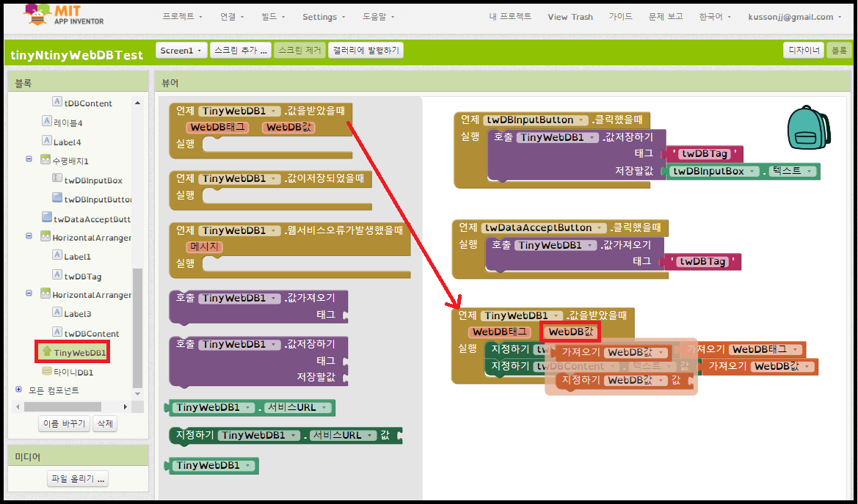Click the horizontal scrollbar left arrow in blocks panel
The image size is (858, 504).
tap(18, 406)
